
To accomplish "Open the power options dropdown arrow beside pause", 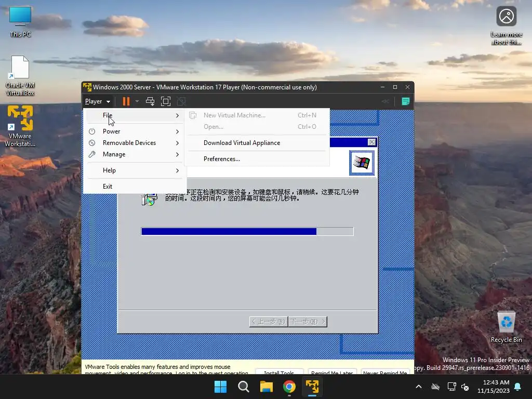I will 137,101.
